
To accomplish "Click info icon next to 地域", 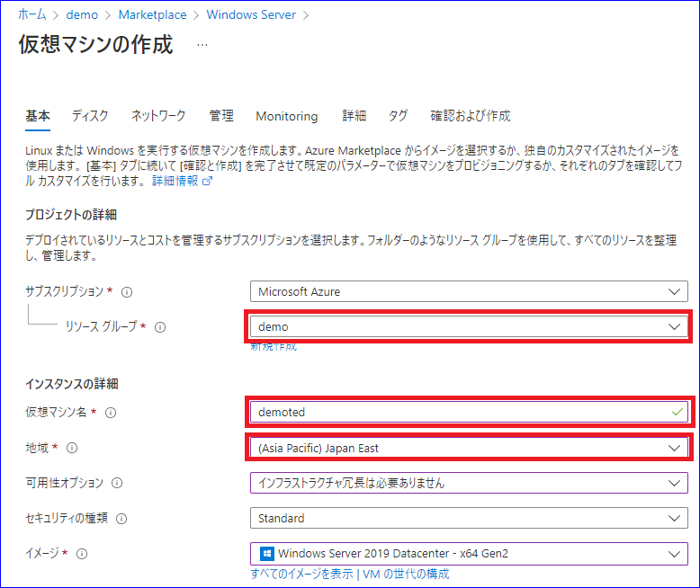I will [72, 448].
